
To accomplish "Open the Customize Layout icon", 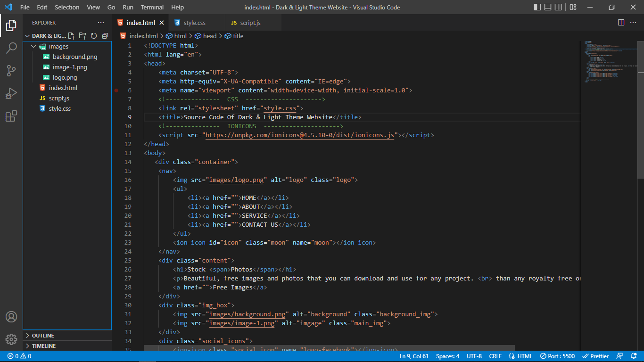I will point(573,7).
